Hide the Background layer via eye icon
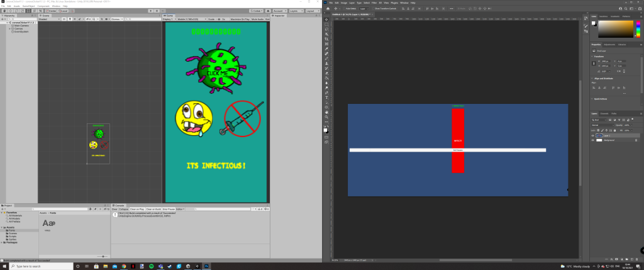 click(x=592, y=140)
